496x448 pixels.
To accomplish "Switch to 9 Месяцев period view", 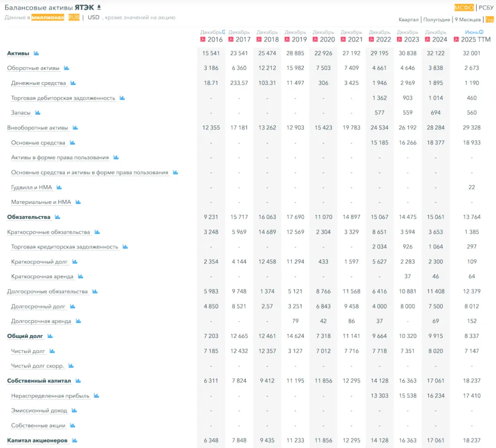I will (468, 20).
